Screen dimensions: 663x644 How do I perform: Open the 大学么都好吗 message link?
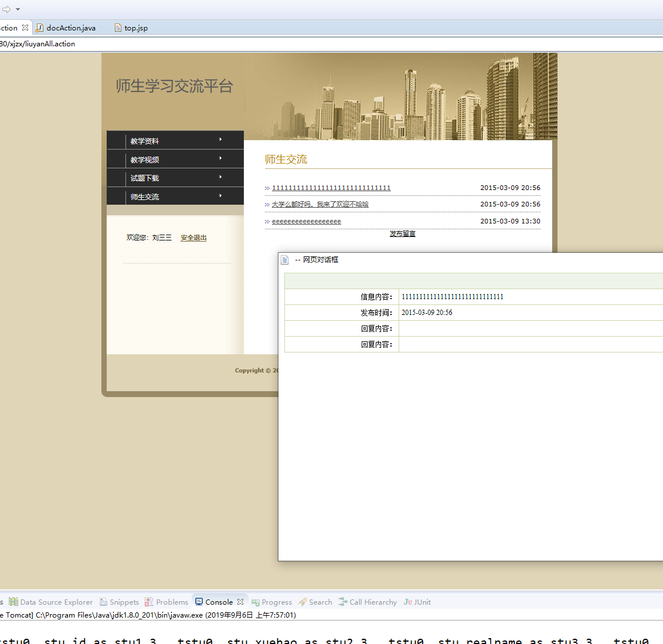pos(320,204)
